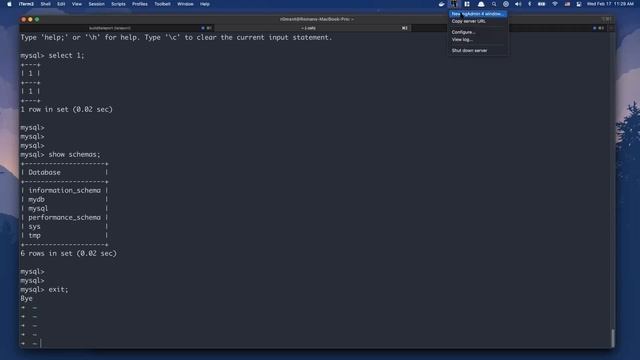Image resolution: width=640 pixels, height=360 pixels.
Task: Click the last shell prompt with cursor
Action: coord(31,343)
